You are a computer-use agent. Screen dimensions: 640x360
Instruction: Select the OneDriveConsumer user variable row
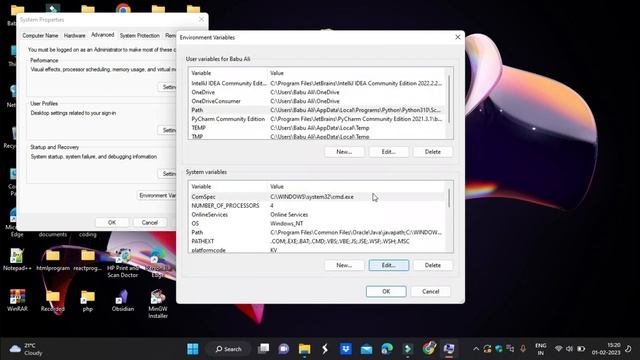click(x=317, y=101)
